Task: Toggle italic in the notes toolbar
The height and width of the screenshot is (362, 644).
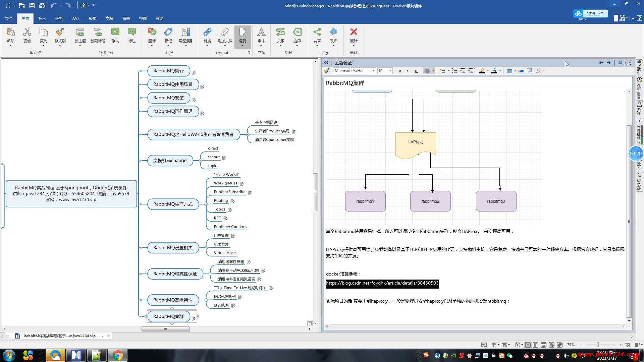Action: (408, 71)
